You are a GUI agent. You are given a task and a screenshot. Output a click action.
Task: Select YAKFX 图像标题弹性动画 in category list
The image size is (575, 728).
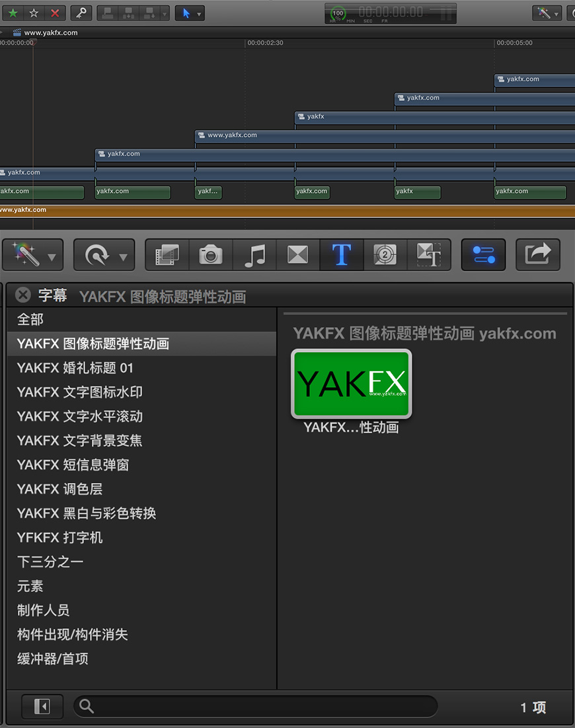click(141, 344)
